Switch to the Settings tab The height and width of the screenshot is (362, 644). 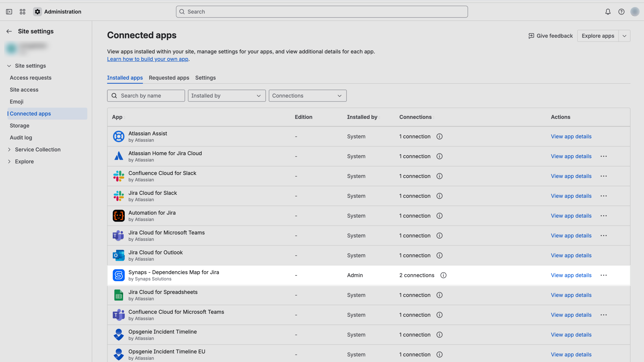point(205,78)
